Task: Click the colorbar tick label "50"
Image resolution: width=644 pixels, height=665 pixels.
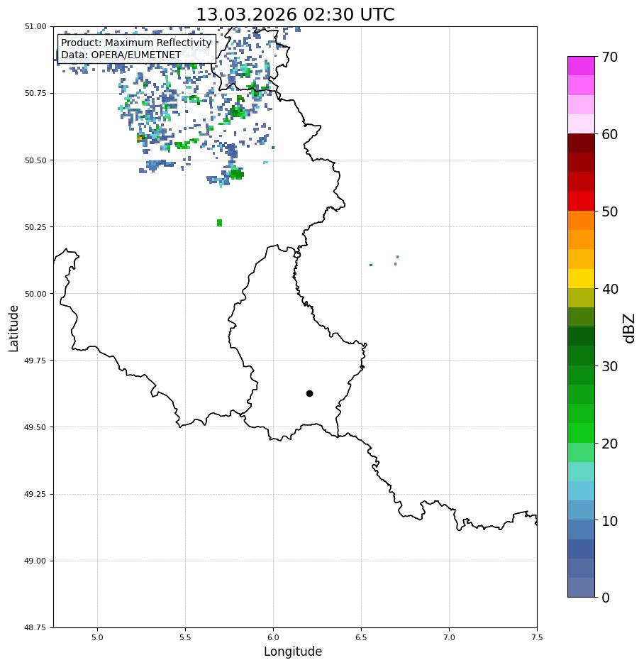Action: click(610, 211)
